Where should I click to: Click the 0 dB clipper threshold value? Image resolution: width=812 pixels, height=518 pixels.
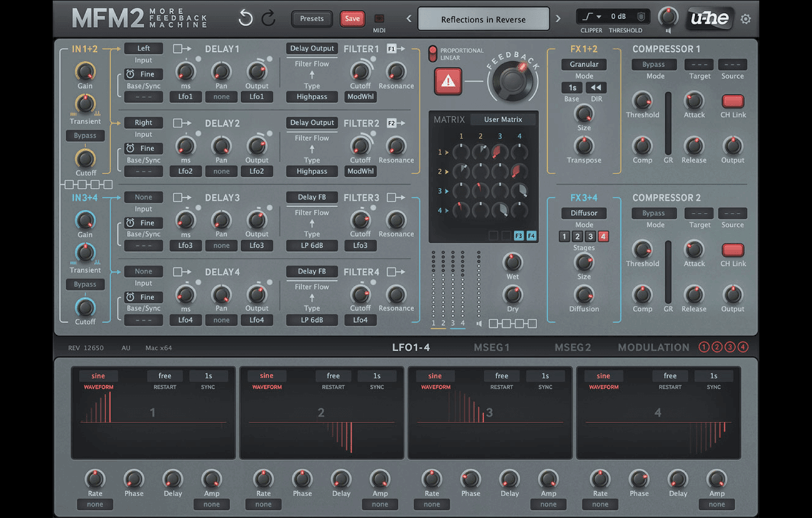click(x=618, y=16)
